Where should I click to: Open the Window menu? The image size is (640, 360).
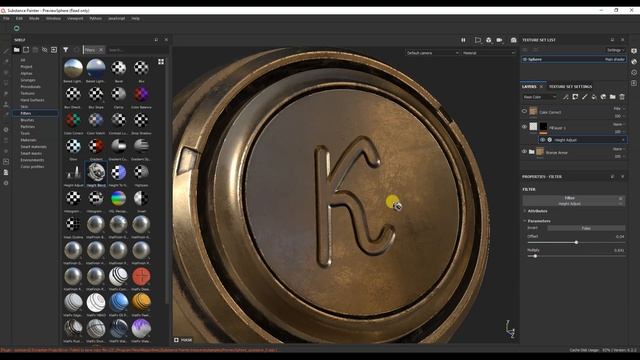point(53,18)
